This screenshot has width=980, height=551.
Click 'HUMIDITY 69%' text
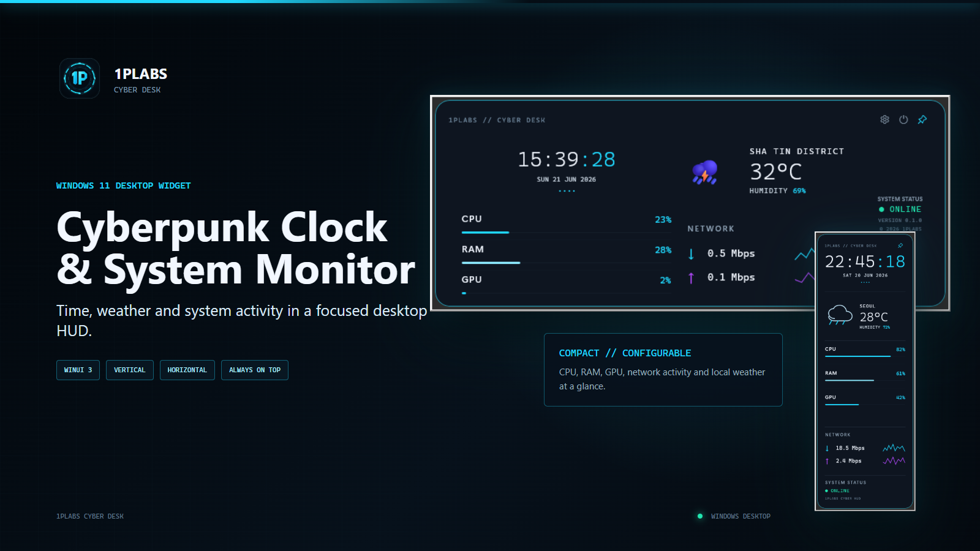click(x=778, y=191)
